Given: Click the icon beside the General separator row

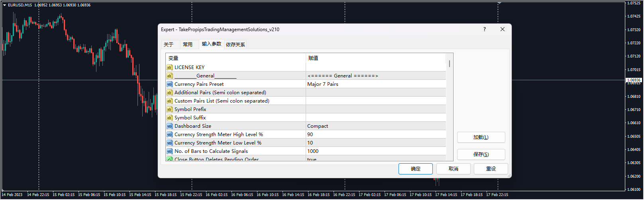Looking at the screenshot, I should pos(169,76).
